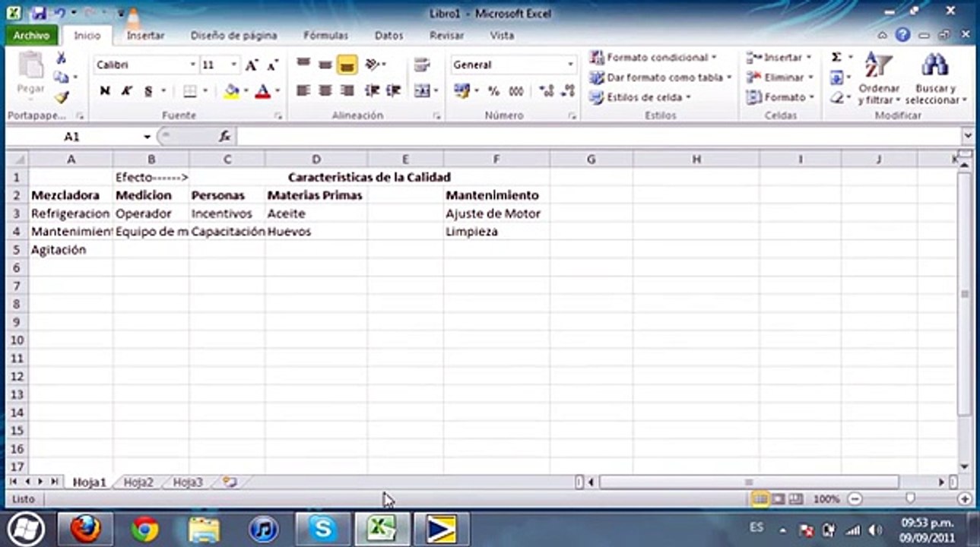
Task: Click Estilos de celda button
Action: pos(641,97)
